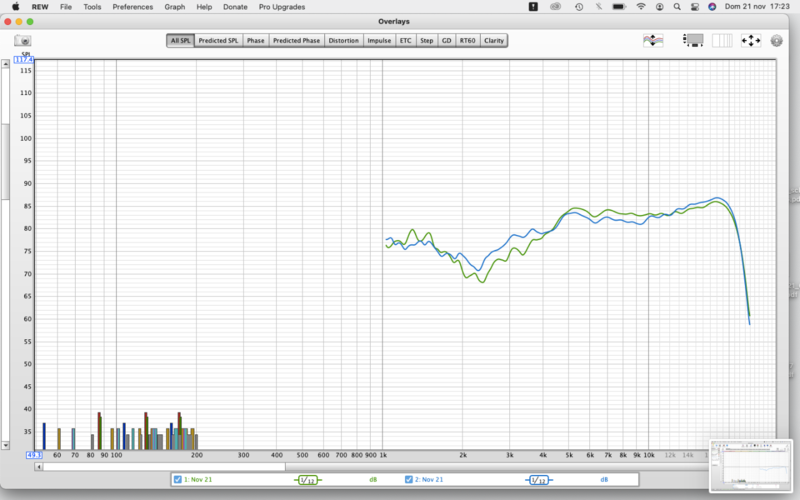Click the scrollbars toggle icon in toolbar

pos(693,41)
